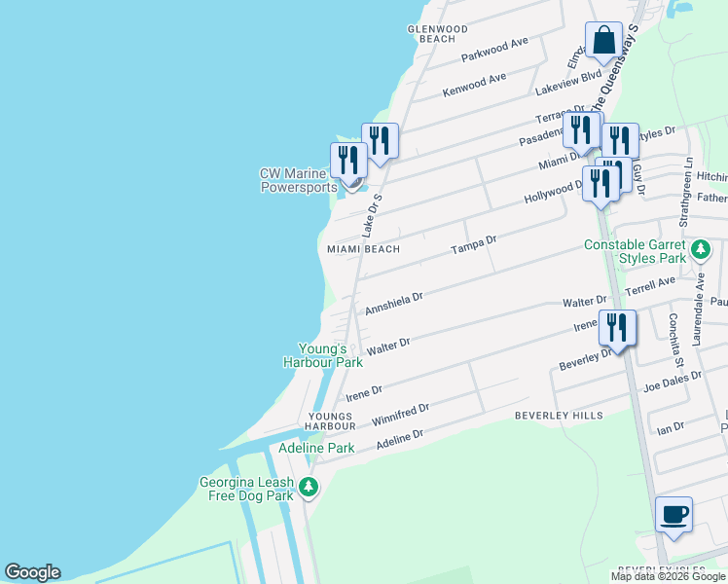The width and height of the screenshot is (728, 584).
Task: Select GLENWOOD BEACH neighbourhood label
Action: pyautogui.click(x=437, y=34)
